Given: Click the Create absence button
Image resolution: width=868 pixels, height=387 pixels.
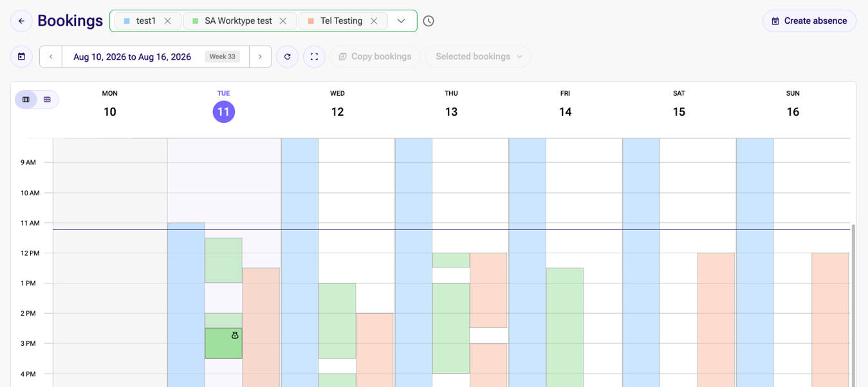Looking at the screenshot, I should pyautogui.click(x=809, y=21).
